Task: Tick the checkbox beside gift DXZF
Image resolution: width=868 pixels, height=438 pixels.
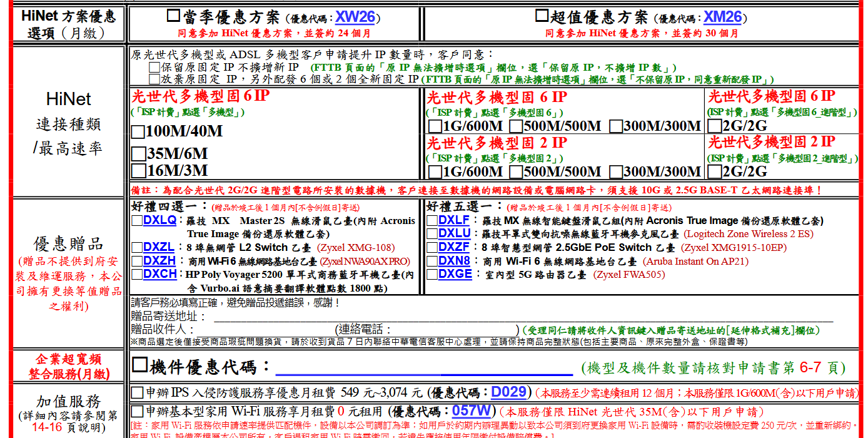Action: pyautogui.click(x=432, y=248)
